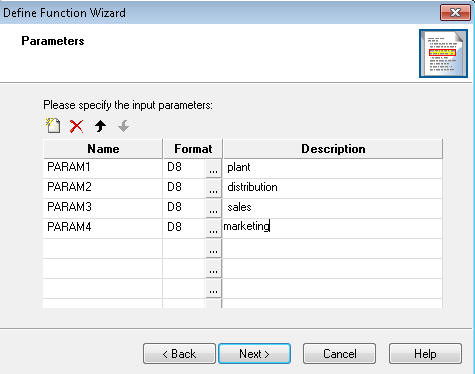
Task: Click the sales description field
Action: coord(332,208)
